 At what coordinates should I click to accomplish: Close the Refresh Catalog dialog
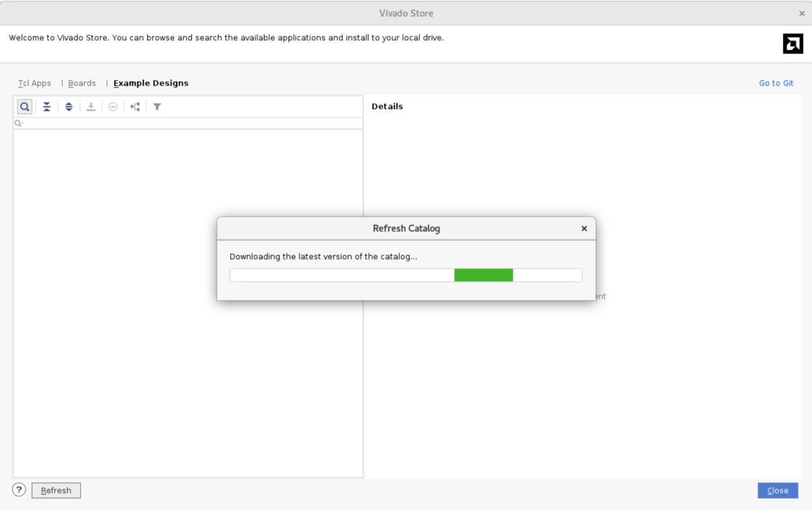pos(584,229)
